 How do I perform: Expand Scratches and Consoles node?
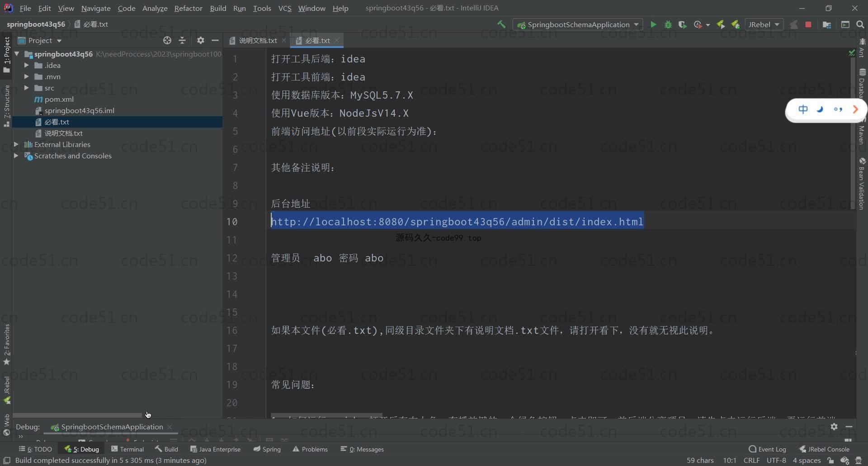click(16, 156)
